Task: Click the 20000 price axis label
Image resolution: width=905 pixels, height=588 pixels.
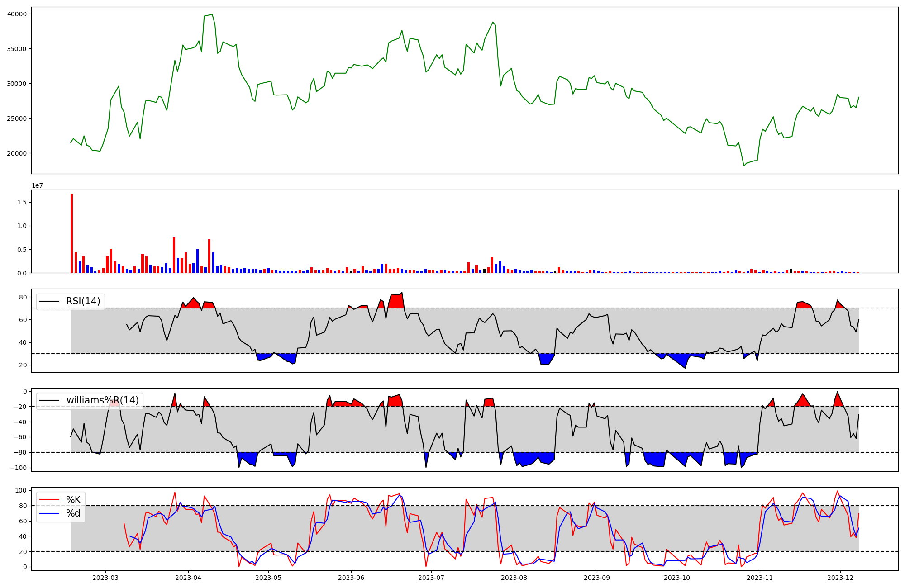Action: 17,153
